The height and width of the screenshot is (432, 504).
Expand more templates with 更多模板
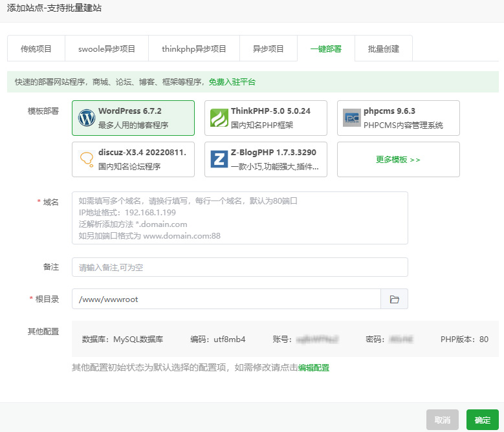point(399,159)
